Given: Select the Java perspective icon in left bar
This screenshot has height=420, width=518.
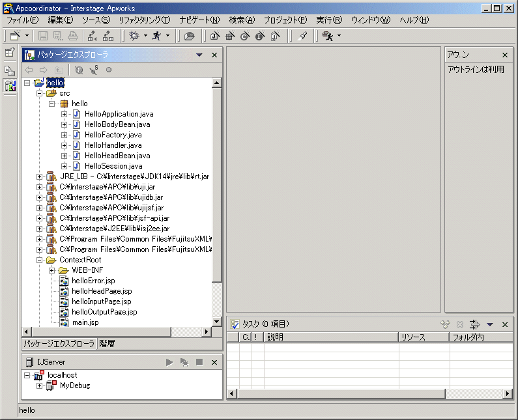Looking at the screenshot, I should pyautogui.click(x=10, y=86).
